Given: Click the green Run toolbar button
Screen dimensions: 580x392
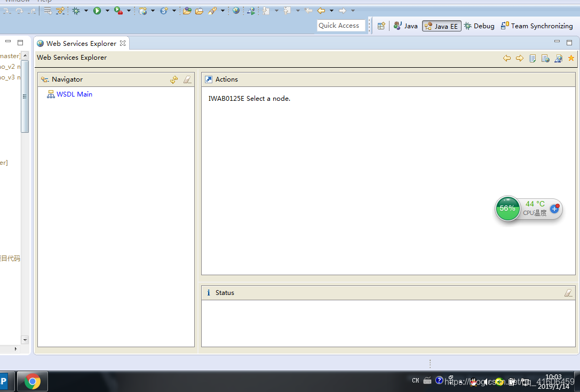Looking at the screenshot, I should (x=97, y=11).
